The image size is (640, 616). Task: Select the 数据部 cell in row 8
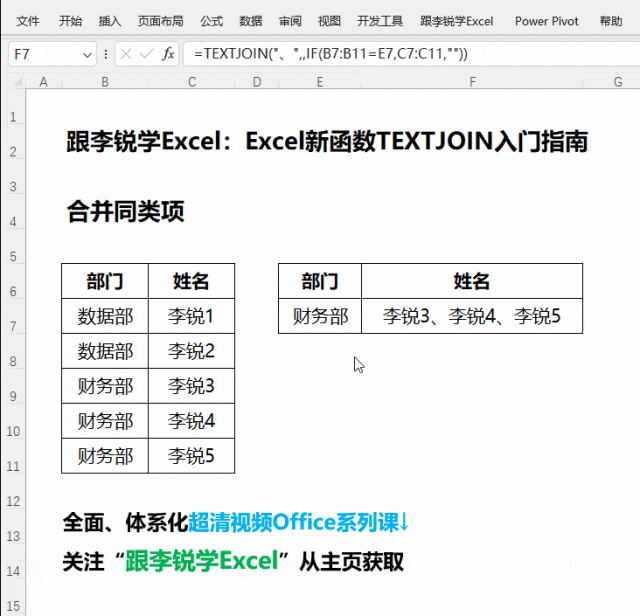click(105, 351)
